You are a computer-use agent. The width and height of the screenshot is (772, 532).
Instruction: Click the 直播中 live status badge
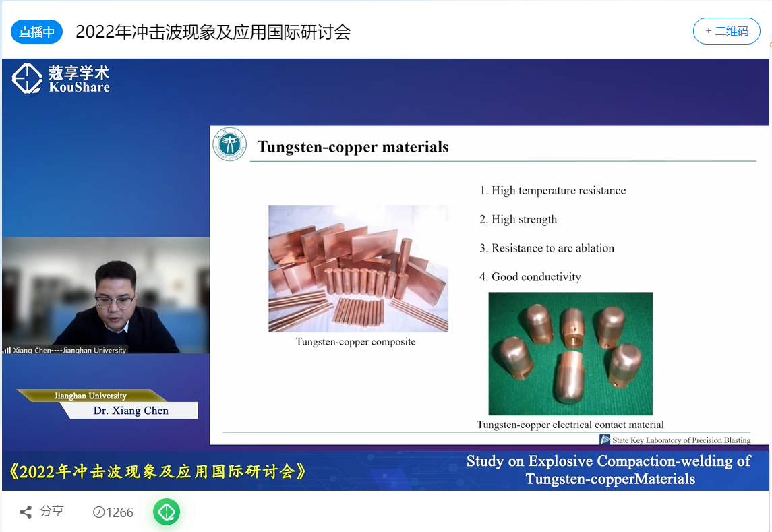(x=36, y=32)
